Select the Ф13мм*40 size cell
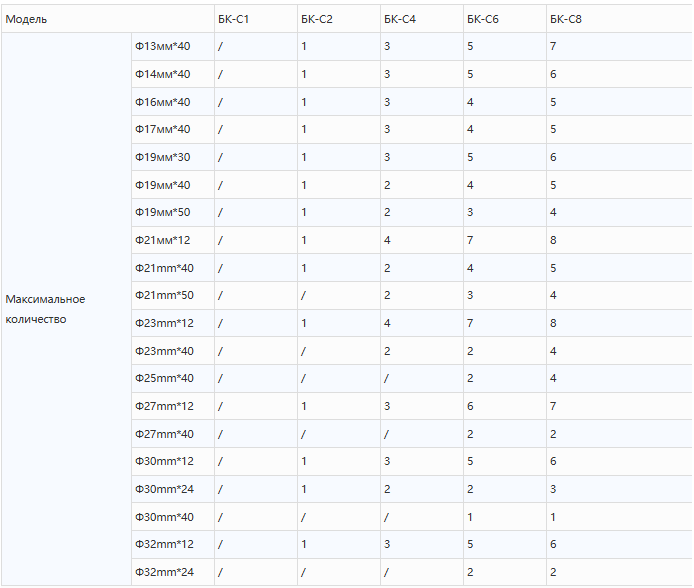694x588 pixels. pyautogui.click(x=162, y=47)
